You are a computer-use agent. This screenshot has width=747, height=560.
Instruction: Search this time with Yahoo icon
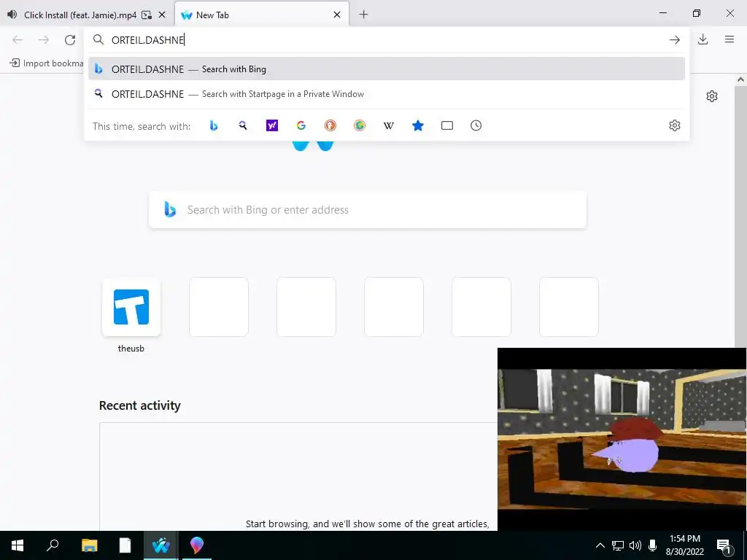click(272, 125)
